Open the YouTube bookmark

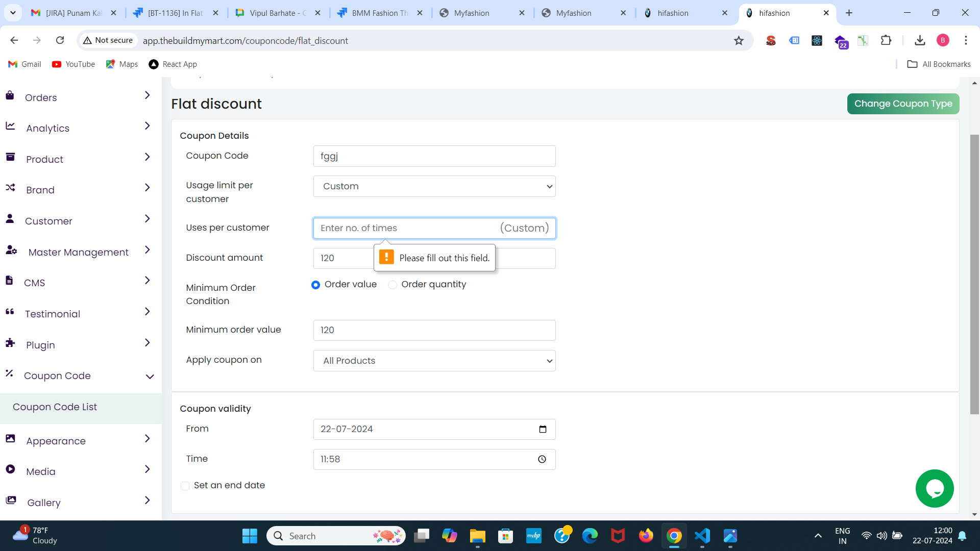tap(73, 64)
